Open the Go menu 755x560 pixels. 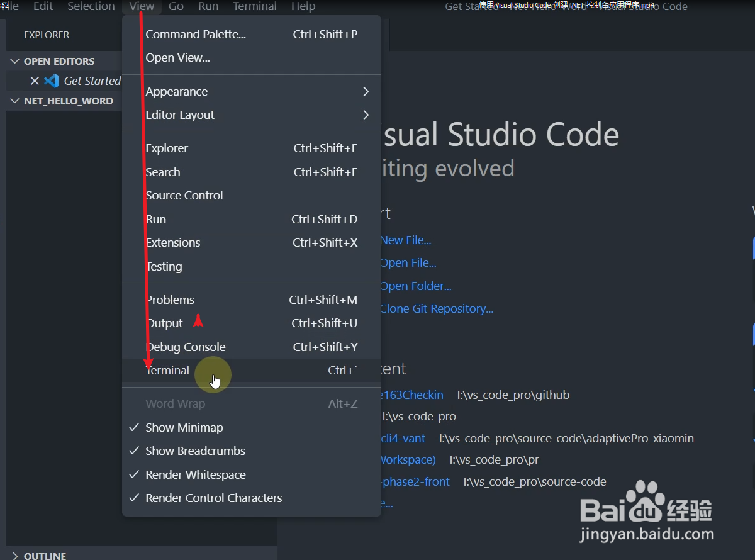176,6
